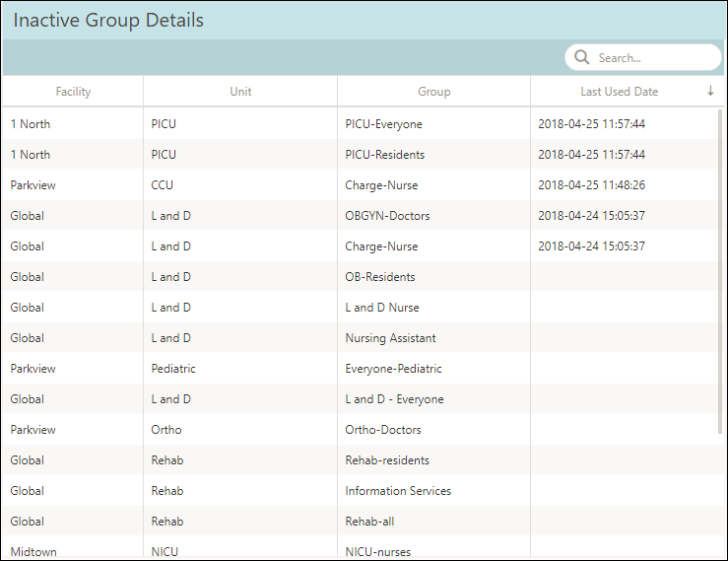Click the Ortho unit cell
Viewport: 728px width, 561px height.
point(166,430)
